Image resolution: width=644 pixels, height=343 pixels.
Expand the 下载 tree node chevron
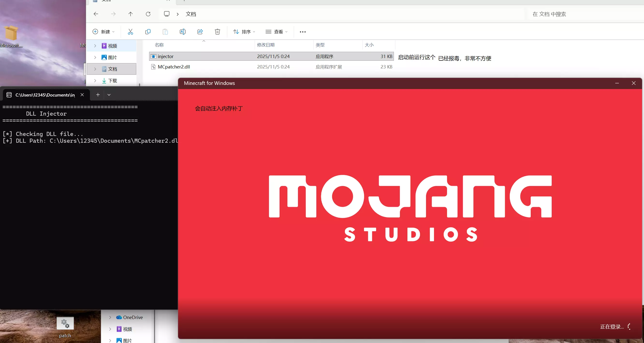pos(95,81)
